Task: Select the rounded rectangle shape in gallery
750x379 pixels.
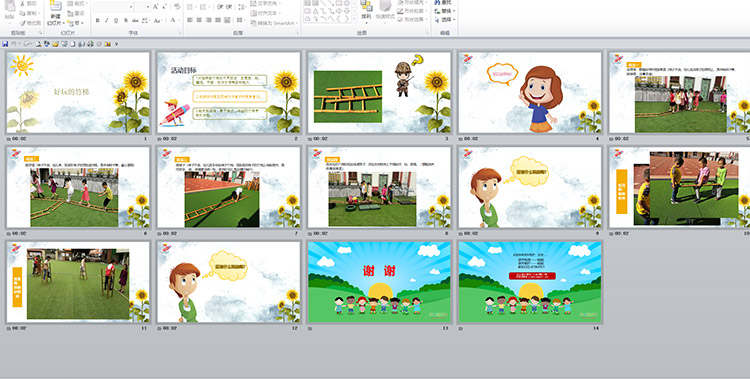Action: tap(308, 11)
